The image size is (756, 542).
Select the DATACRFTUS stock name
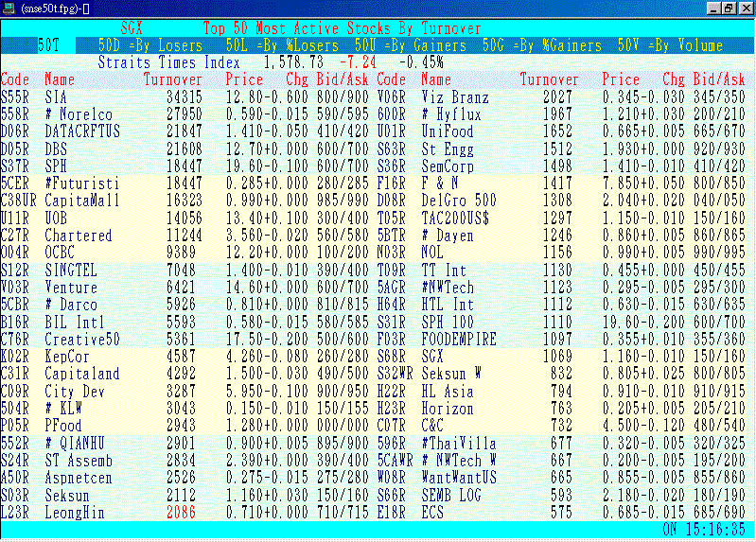tap(82, 131)
